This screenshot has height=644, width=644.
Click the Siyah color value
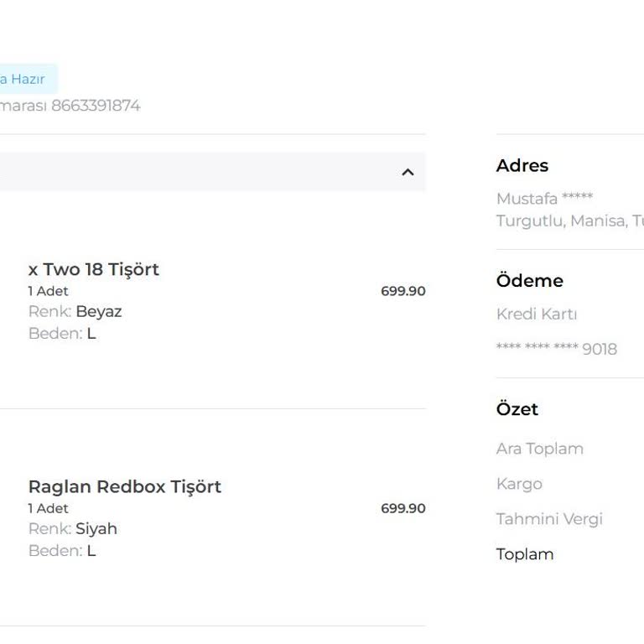(x=96, y=529)
